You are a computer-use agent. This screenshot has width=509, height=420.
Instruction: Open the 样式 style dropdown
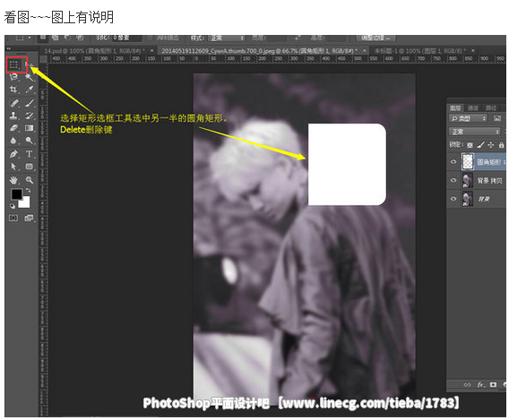coord(226,39)
